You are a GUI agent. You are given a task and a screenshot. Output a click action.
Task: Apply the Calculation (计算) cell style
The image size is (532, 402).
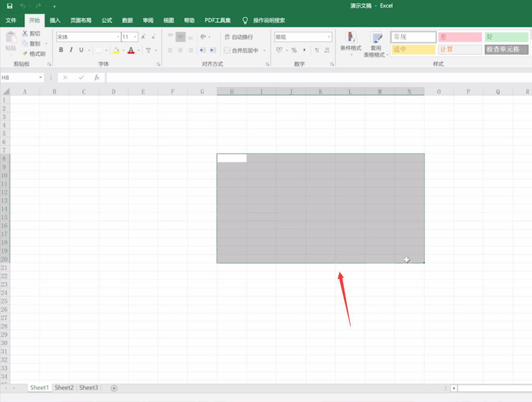coord(460,49)
